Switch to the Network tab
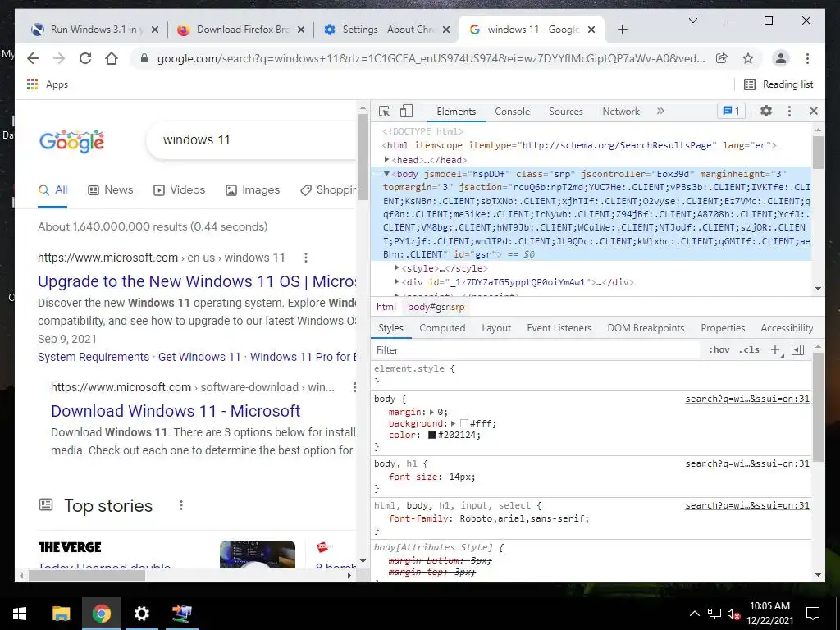The width and height of the screenshot is (840, 630). [x=621, y=112]
